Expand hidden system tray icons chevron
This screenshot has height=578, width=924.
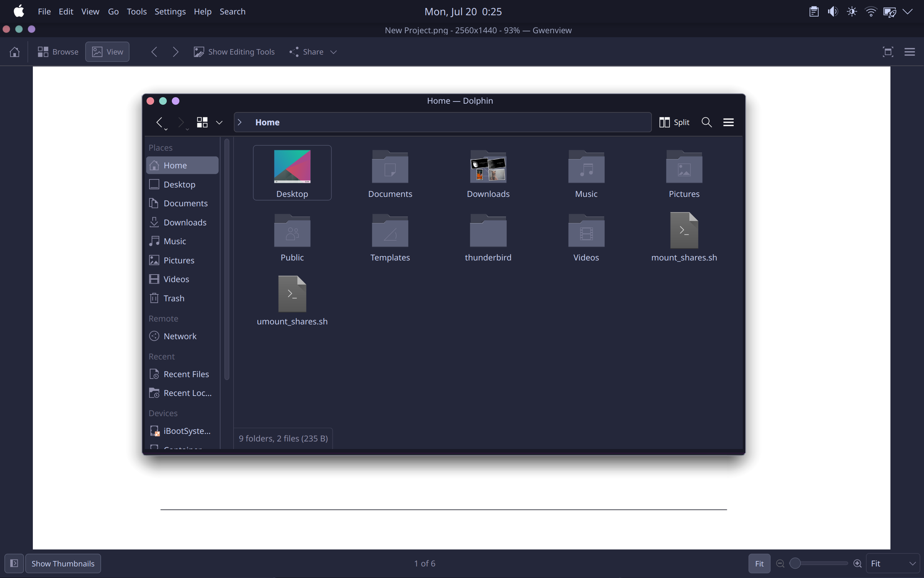(x=908, y=12)
